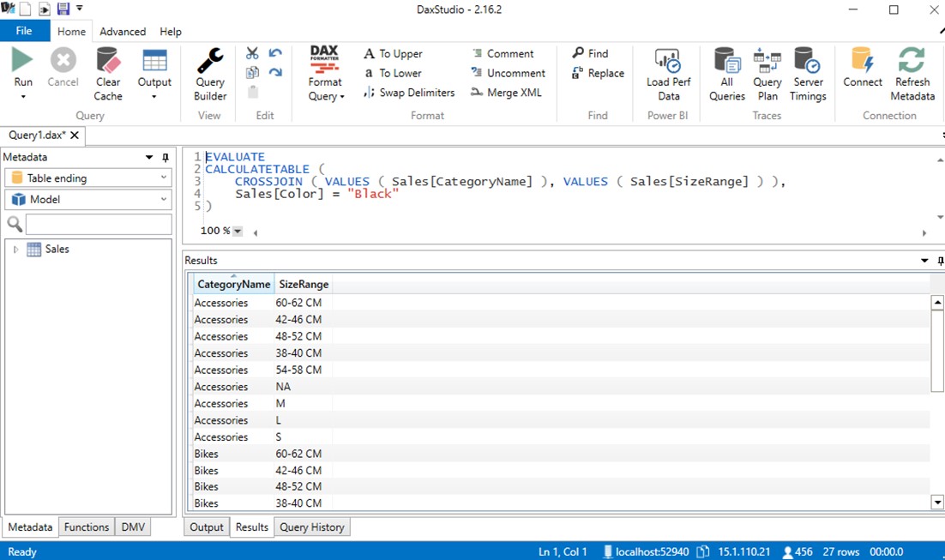This screenshot has height=560, width=945.
Task: Open the Metadata panel options dropdown
Action: coord(149,157)
